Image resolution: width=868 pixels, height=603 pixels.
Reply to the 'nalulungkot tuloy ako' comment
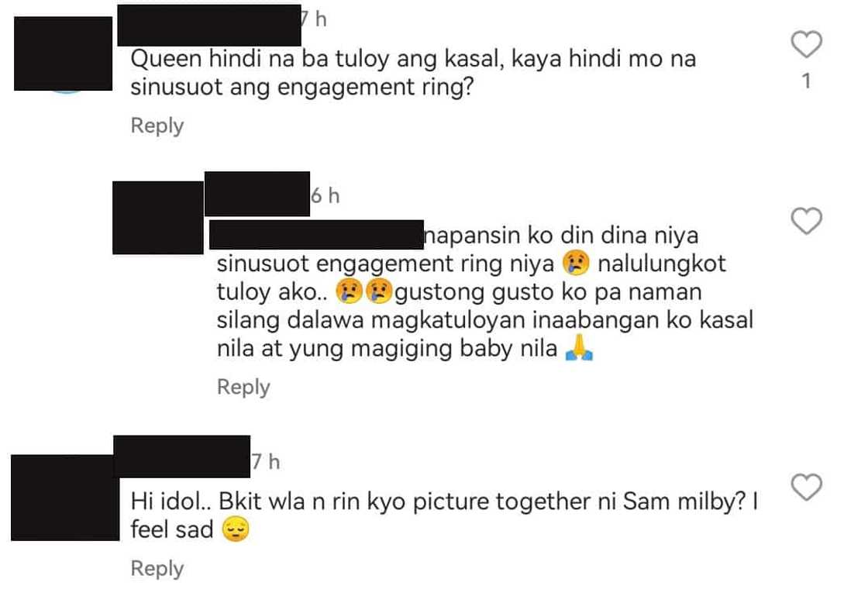click(243, 387)
